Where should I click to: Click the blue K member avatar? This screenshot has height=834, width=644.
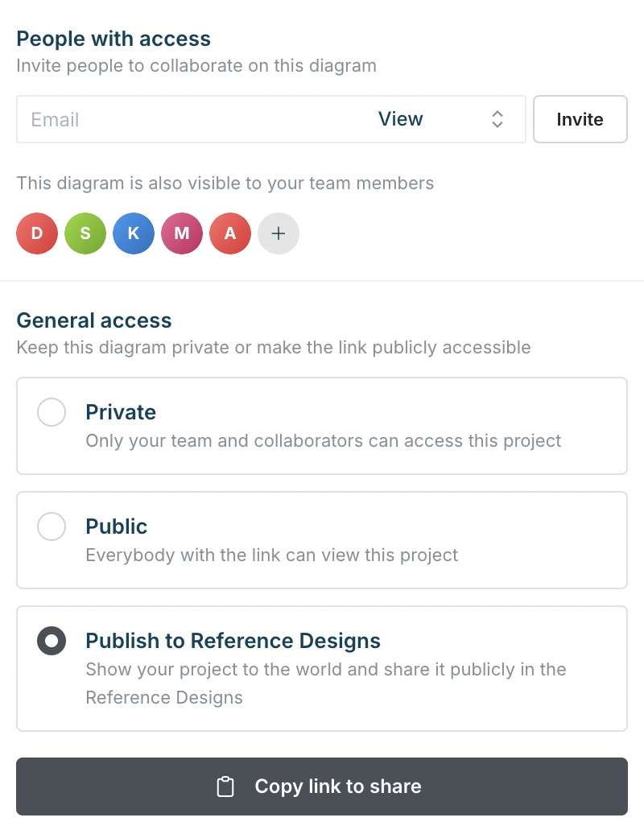click(x=134, y=233)
